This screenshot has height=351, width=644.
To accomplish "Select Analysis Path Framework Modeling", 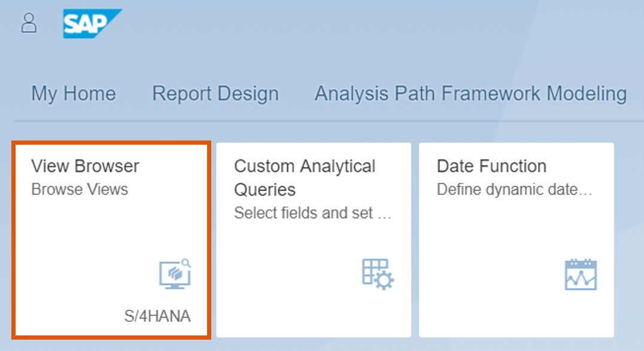I will tap(469, 93).
